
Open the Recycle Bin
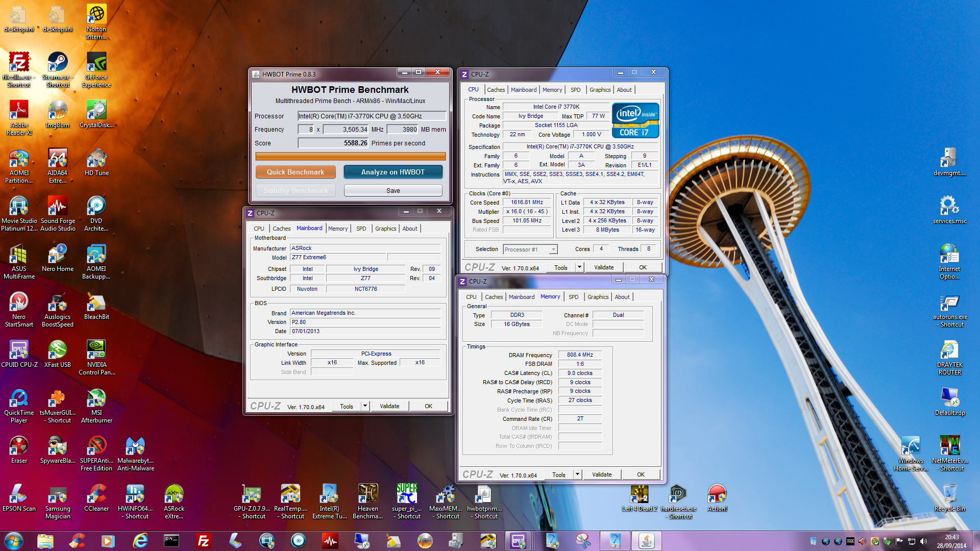[950, 497]
